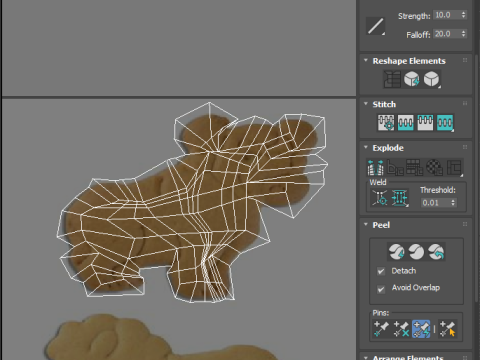Click the Stitch to Source icon
The width and height of the screenshot is (480, 360).
click(425, 122)
